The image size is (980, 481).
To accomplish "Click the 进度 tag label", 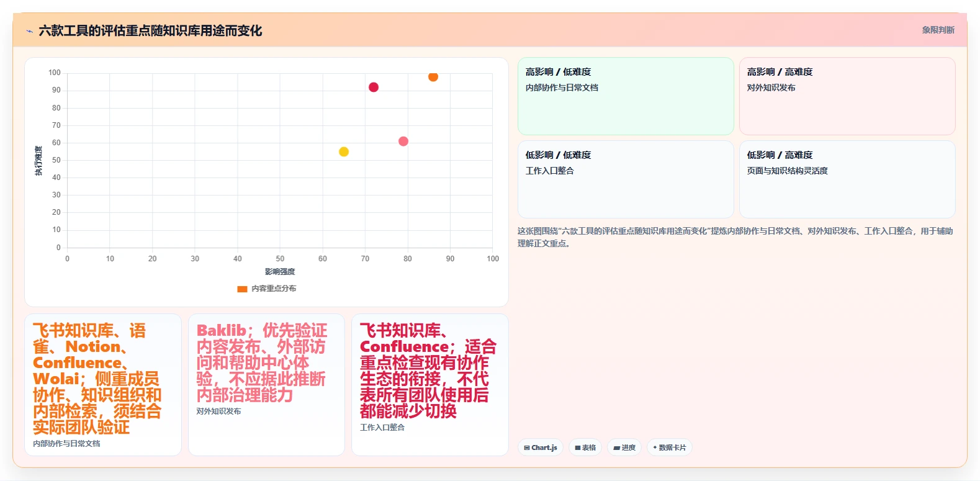I will pyautogui.click(x=629, y=447).
